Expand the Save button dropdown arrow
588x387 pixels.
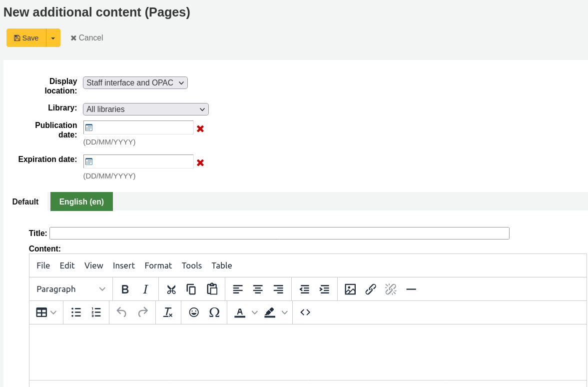coord(53,38)
